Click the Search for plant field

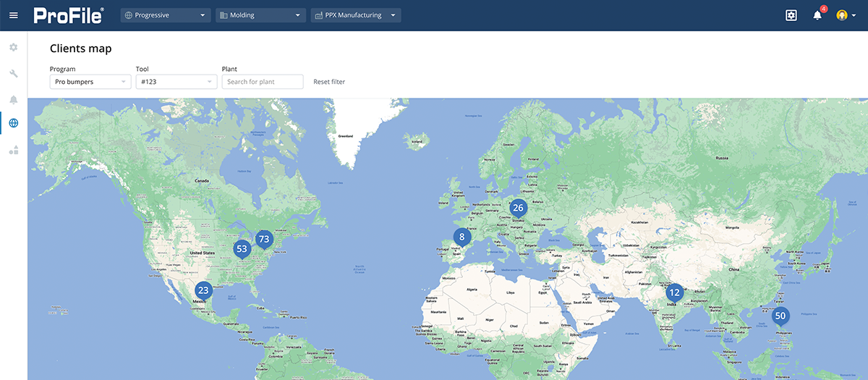coord(263,82)
